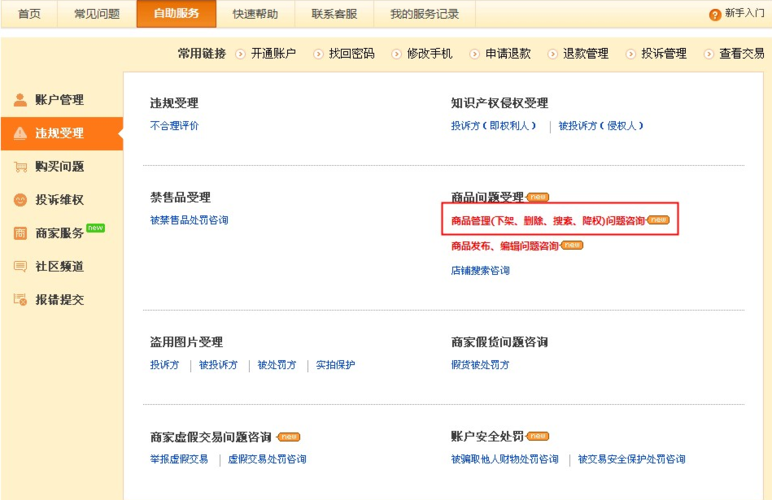
Task: Open the 商品发布、编辑问题咨询 link
Action: point(505,246)
